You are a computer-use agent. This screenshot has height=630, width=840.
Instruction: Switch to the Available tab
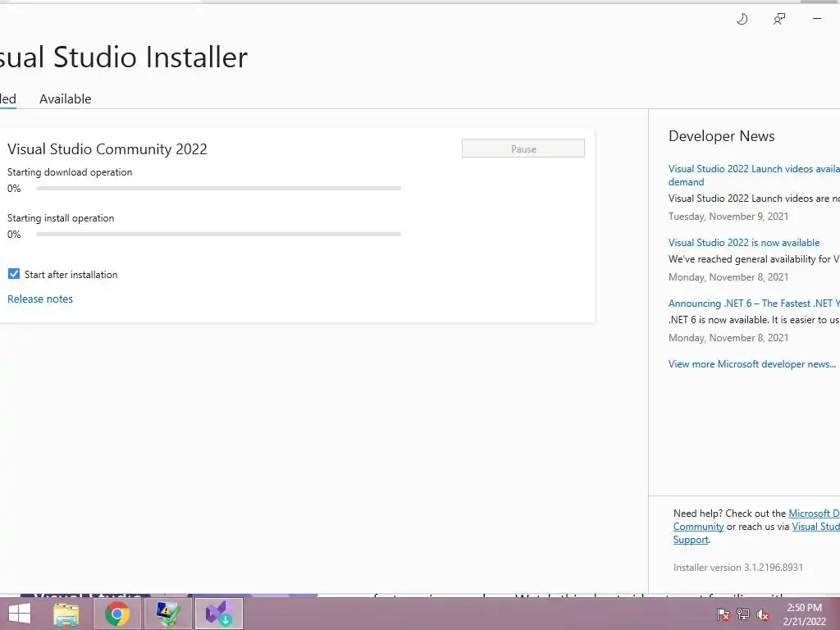66,99
